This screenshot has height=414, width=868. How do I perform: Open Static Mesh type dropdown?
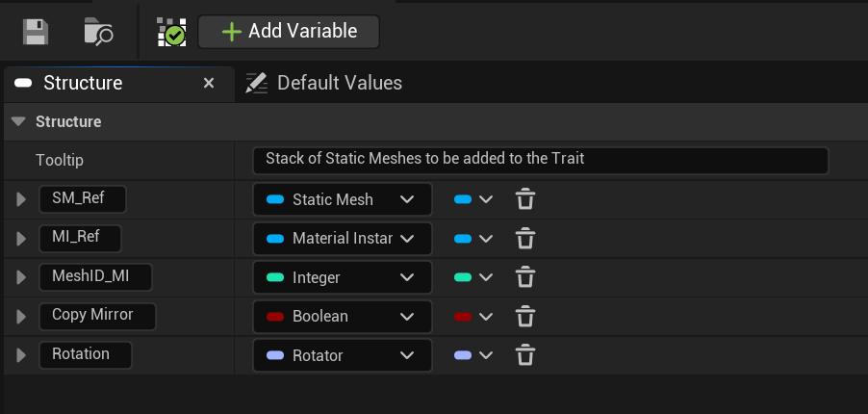343,199
